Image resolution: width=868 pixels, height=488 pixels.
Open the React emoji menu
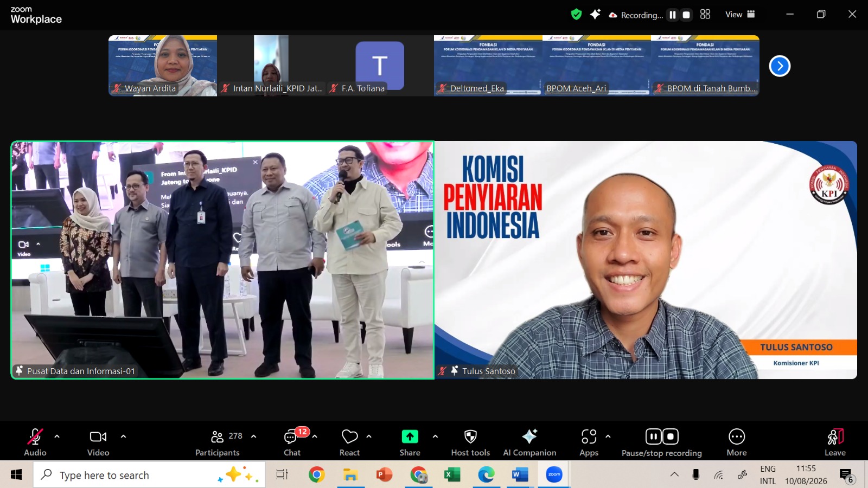click(x=350, y=442)
